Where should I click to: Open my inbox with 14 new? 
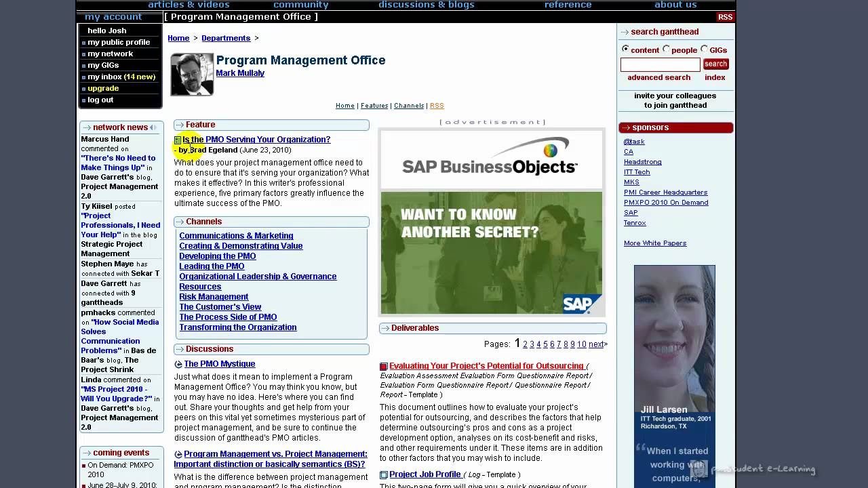(x=121, y=77)
